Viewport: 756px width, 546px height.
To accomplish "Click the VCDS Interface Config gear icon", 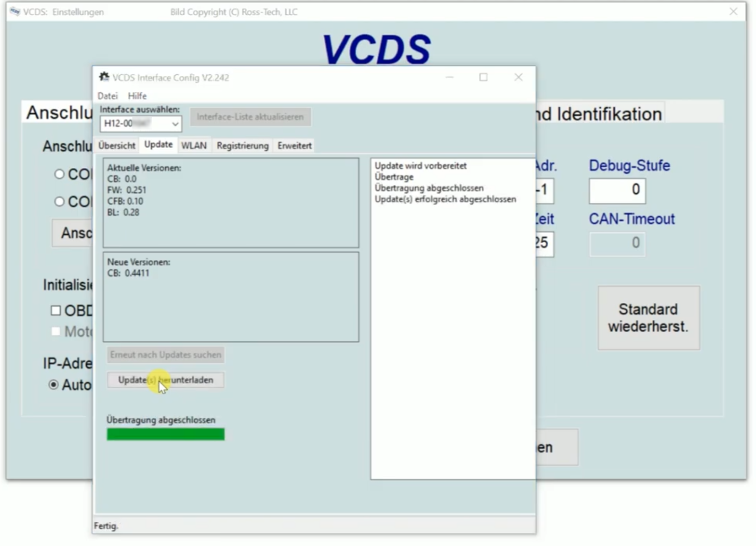I will click(x=104, y=77).
